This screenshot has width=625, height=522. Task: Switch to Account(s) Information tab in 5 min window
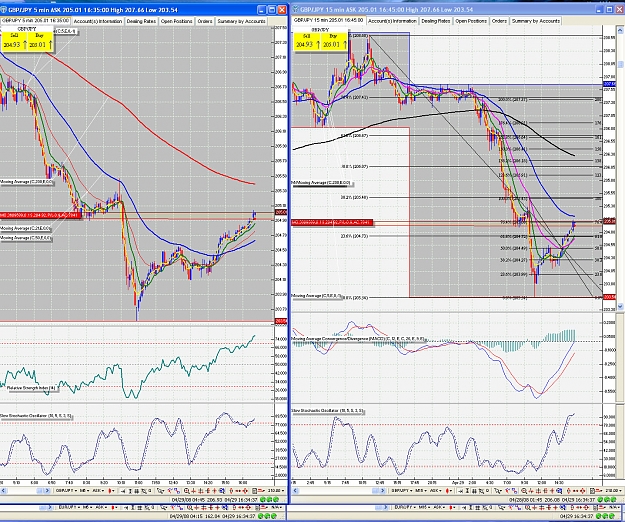[98, 21]
